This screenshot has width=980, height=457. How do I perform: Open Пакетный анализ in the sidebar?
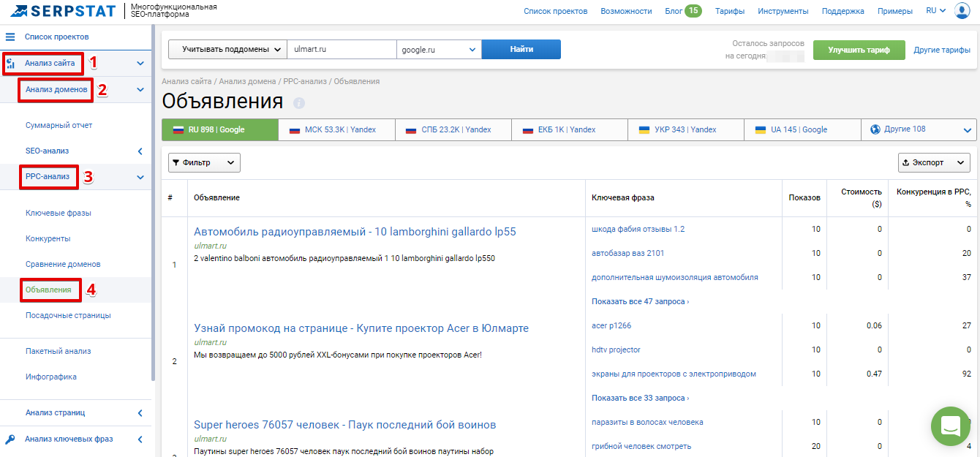tap(59, 351)
